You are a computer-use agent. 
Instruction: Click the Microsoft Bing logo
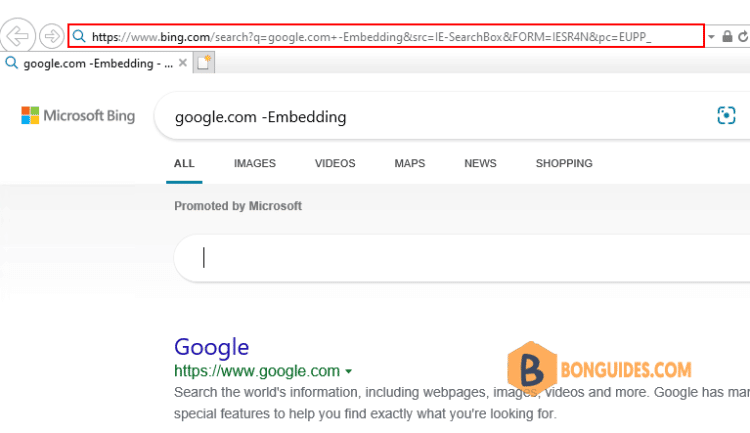coord(78,115)
